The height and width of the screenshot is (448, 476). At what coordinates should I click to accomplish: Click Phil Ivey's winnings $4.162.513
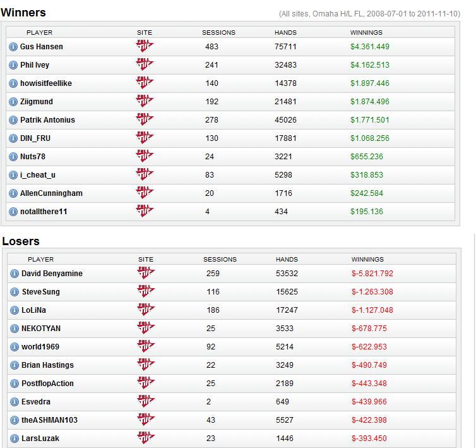tap(370, 65)
